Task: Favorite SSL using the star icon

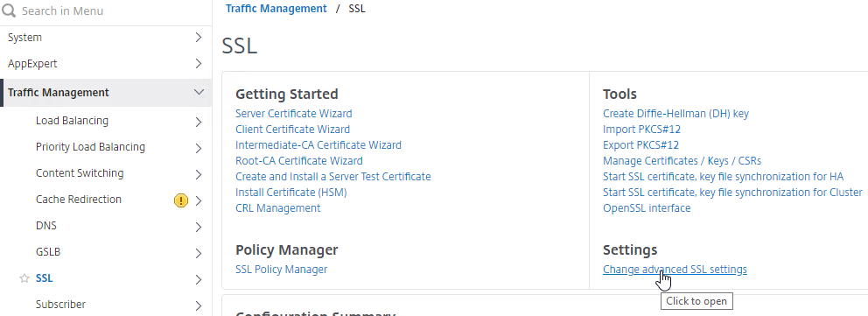Action: pyautogui.click(x=24, y=278)
